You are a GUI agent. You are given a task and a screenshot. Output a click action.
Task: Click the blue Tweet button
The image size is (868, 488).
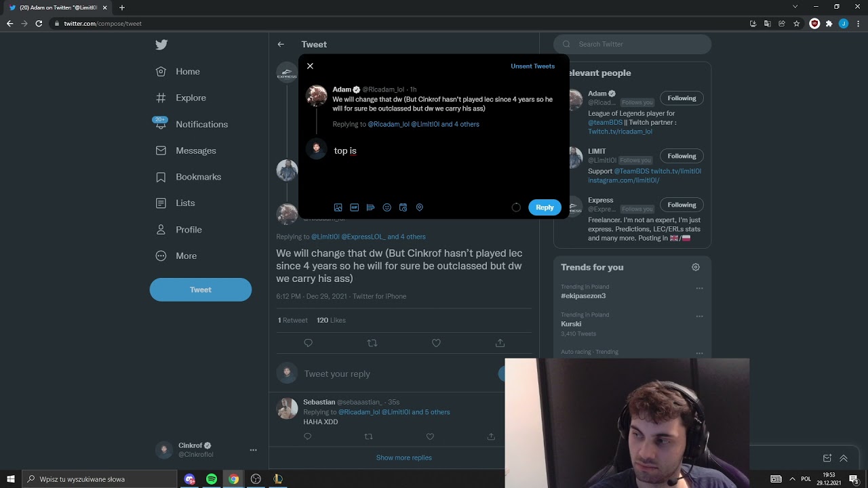(201, 289)
